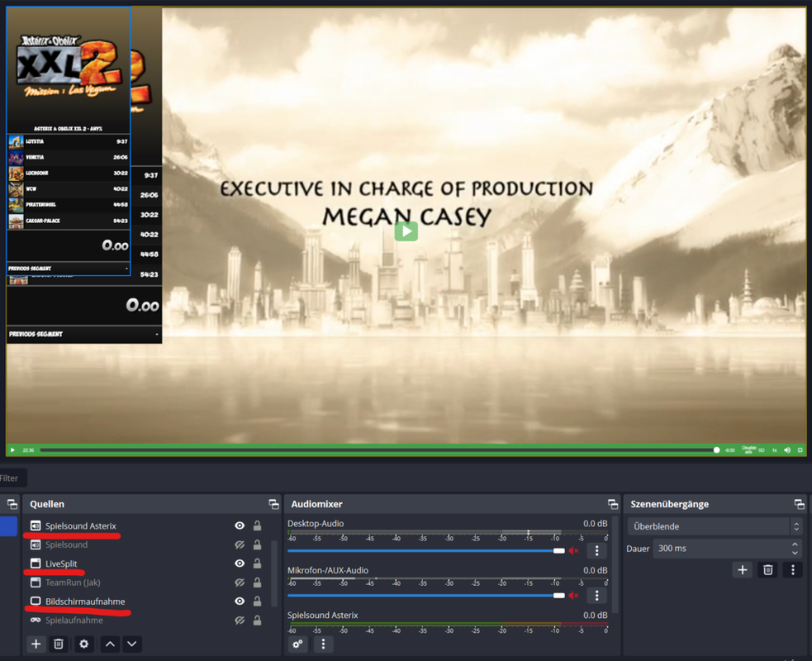812x661 pixels.
Task: Enter fullscreen in the video player
Action: click(x=800, y=450)
